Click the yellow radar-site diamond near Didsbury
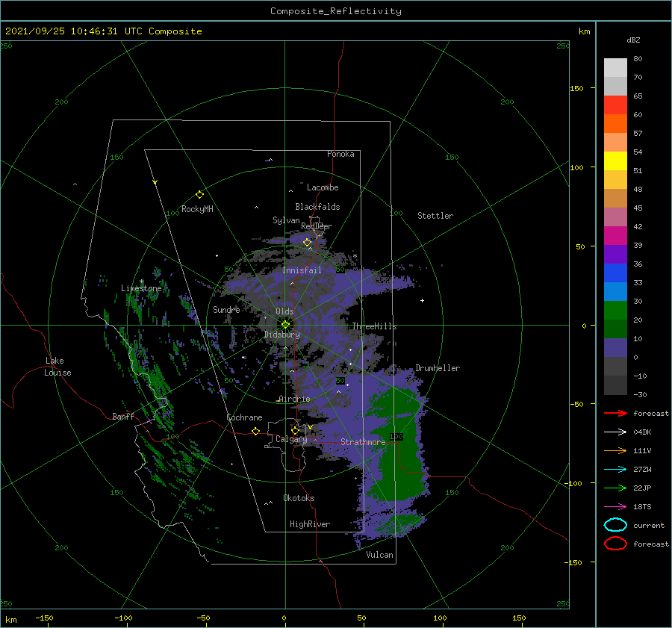This screenshot has height=628, width=672. pyautogui.click(x=285, y=325)
